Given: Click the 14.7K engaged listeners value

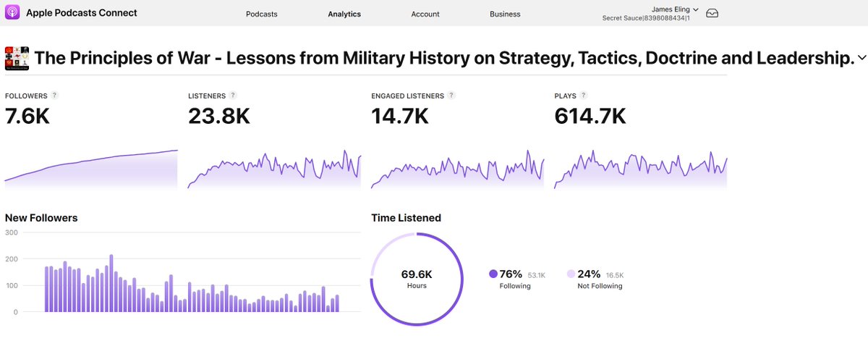Looking at the screenshot, I should click(x=400, y=116).
